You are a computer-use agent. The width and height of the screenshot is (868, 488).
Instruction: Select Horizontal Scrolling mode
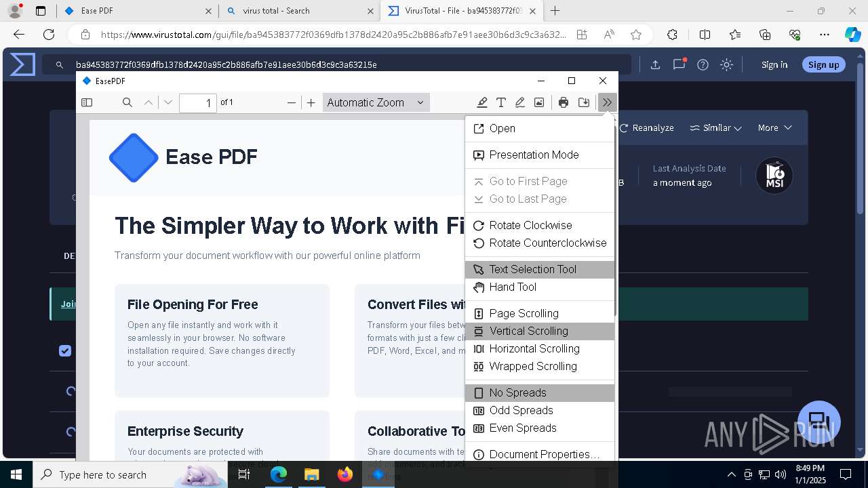(540, 348)
